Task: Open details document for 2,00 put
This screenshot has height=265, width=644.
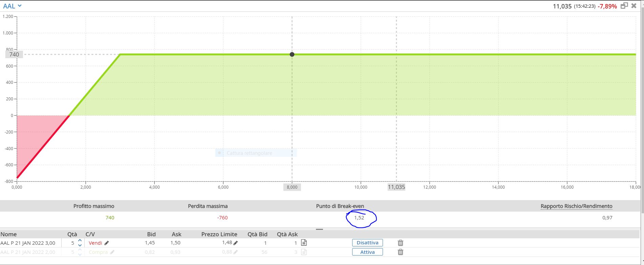Action: click(x=304, y=252)
